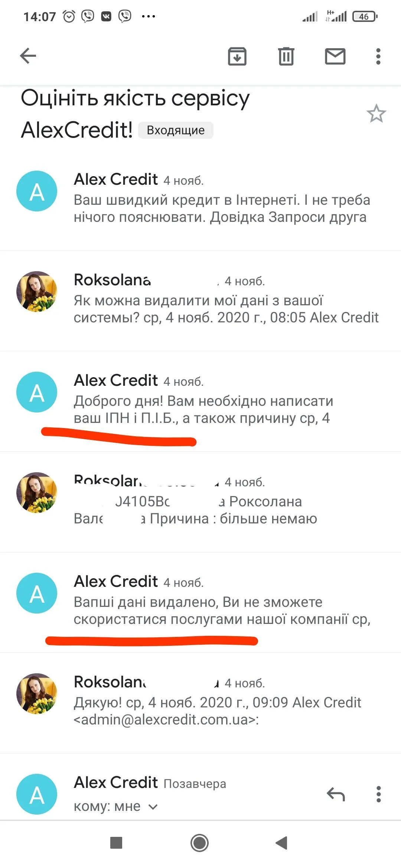The height and width of the screenshot is (868, 401).
Task: Open the Входящие label chip
Action: [176, 130]
